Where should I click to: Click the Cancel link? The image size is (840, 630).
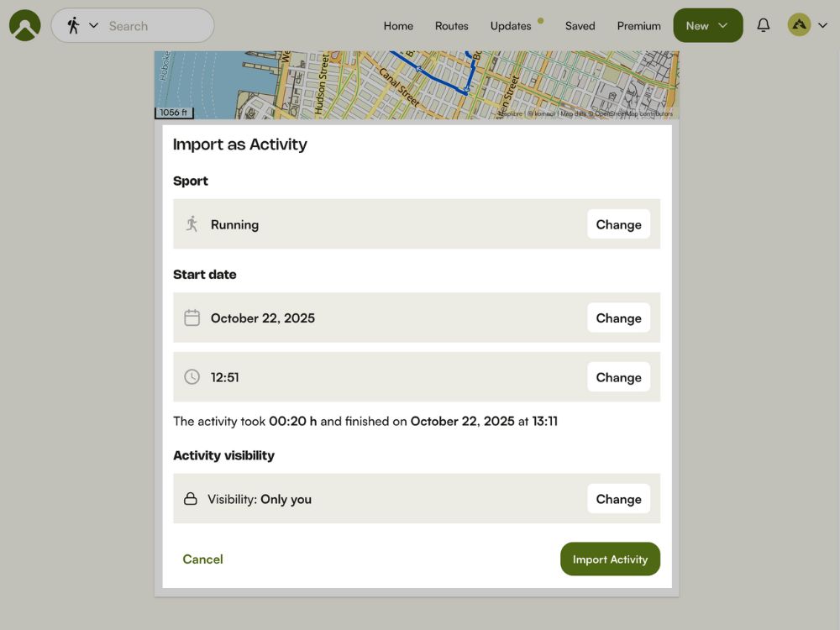[x=202, y=559]
